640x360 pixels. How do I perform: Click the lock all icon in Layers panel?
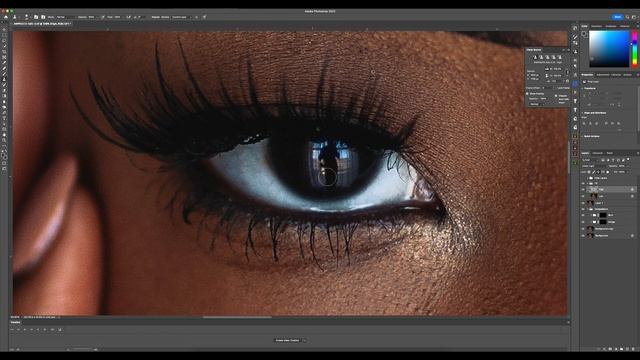tap(608, 172)
